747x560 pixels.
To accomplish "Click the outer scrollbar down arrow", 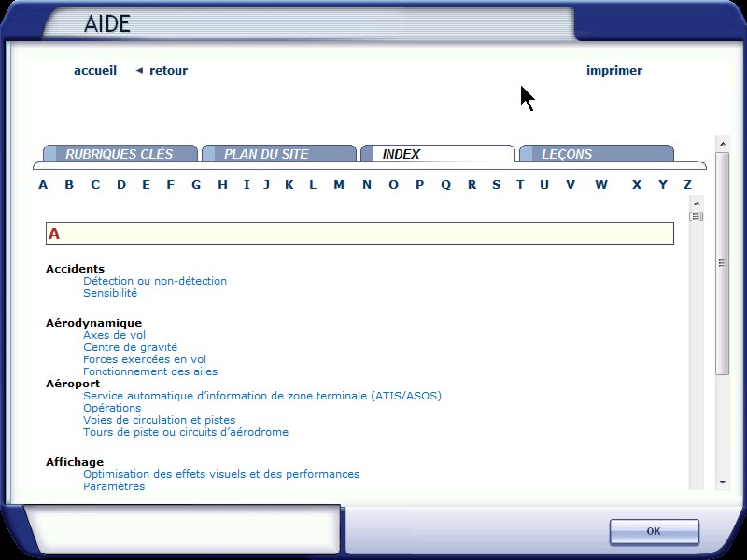I will coord(722,483).
